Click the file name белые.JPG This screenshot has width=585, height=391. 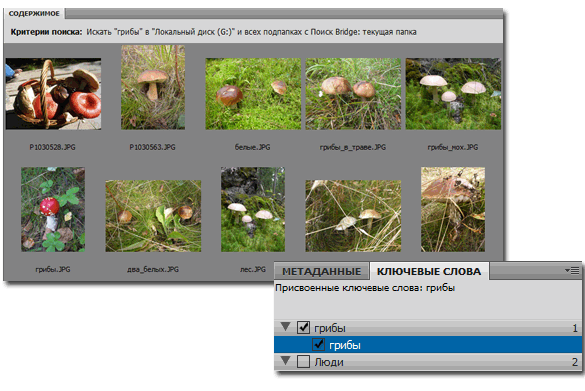pyautogui.click(x=253, y=147)
